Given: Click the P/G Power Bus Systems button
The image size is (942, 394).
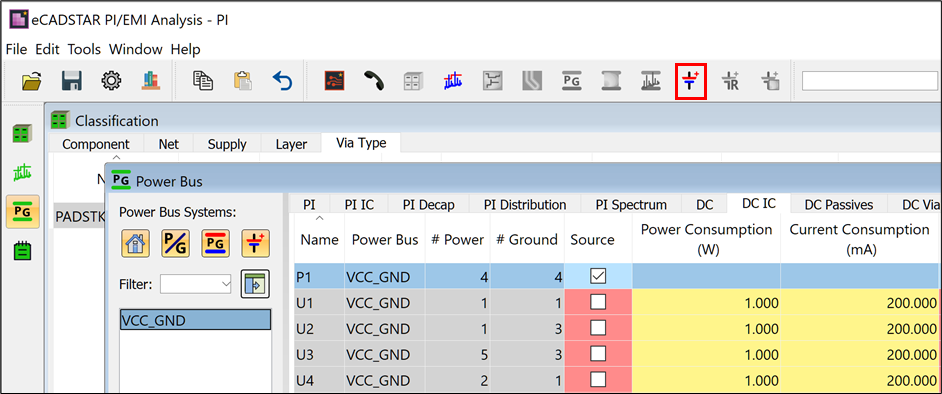Looking at the screenshot, I should click(x=175, y=243).
